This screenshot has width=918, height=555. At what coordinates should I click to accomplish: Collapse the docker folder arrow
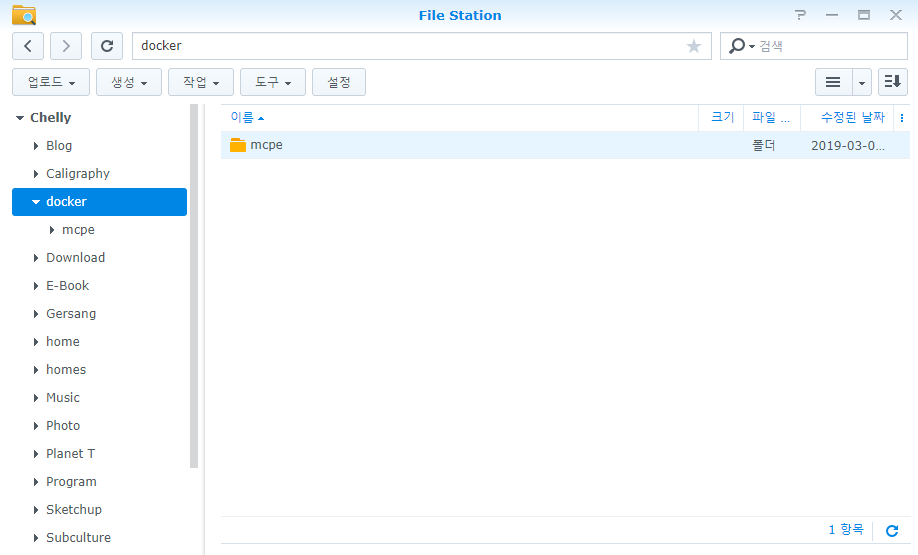[x=36, y=202]
